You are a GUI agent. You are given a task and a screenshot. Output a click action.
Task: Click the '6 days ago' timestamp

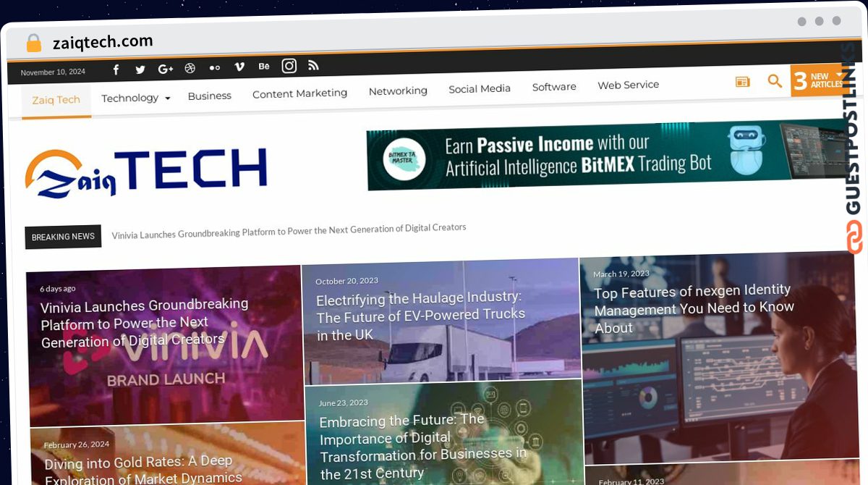pyautogui.click(x=58, y=288)
